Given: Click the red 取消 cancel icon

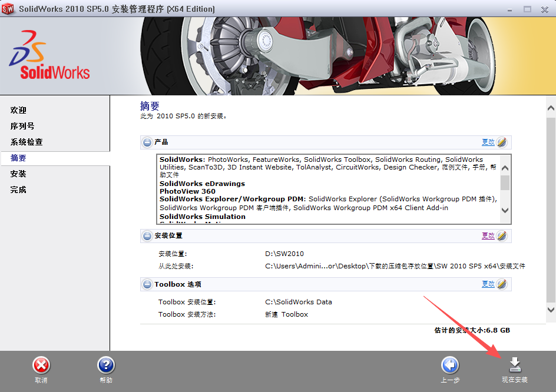Looking at the screenshot, I should pos(41,364).
